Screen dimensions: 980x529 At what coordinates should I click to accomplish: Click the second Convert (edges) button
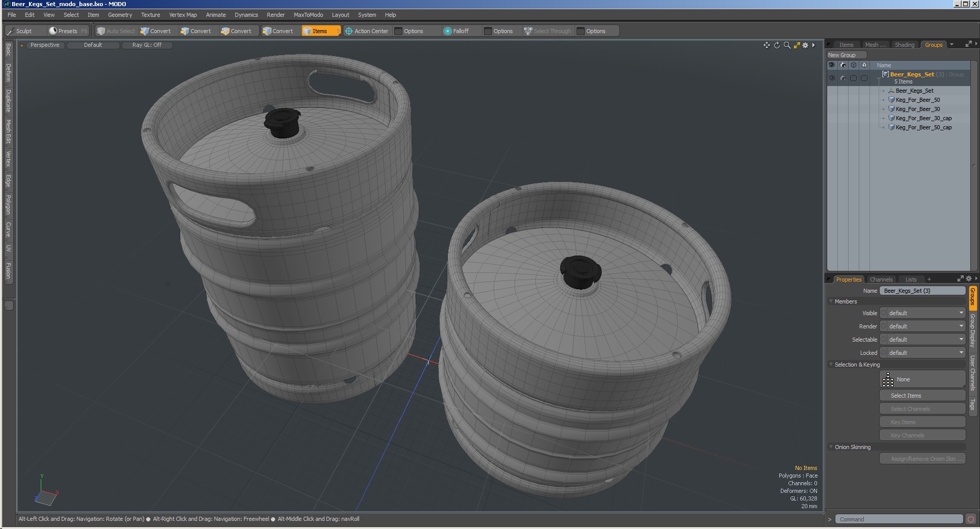[196, 31]
